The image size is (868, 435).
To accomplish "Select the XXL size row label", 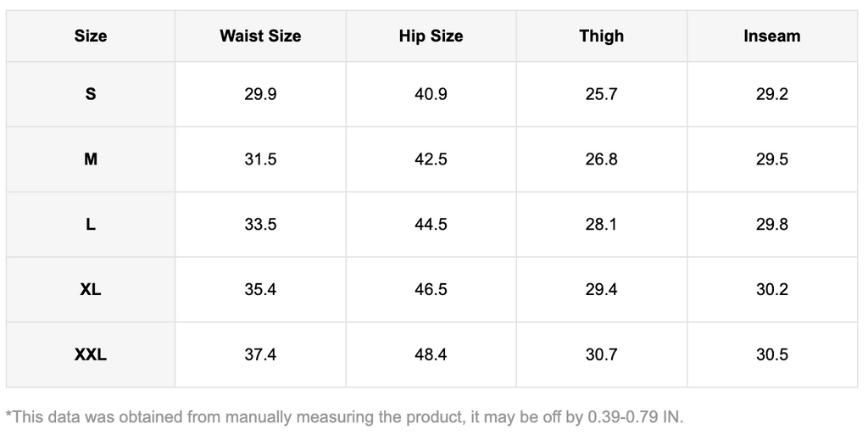I will (x=91, y=354).
